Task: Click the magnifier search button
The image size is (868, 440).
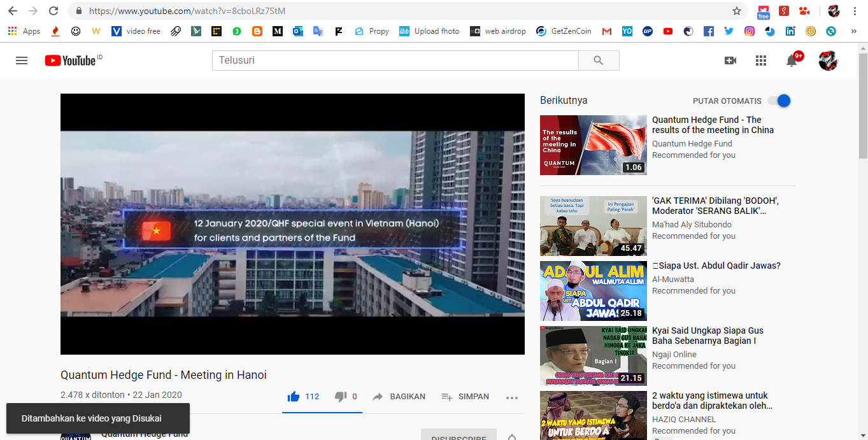Action: (599, 60)
